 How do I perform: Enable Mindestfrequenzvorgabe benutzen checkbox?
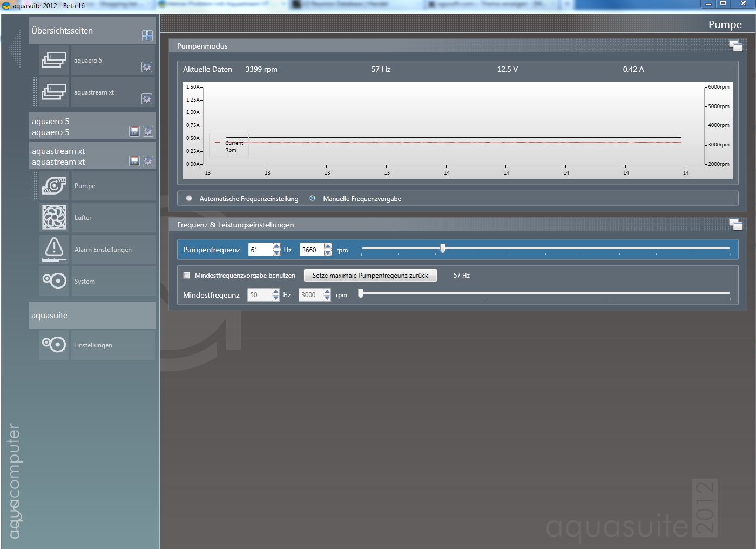[187, 276]
